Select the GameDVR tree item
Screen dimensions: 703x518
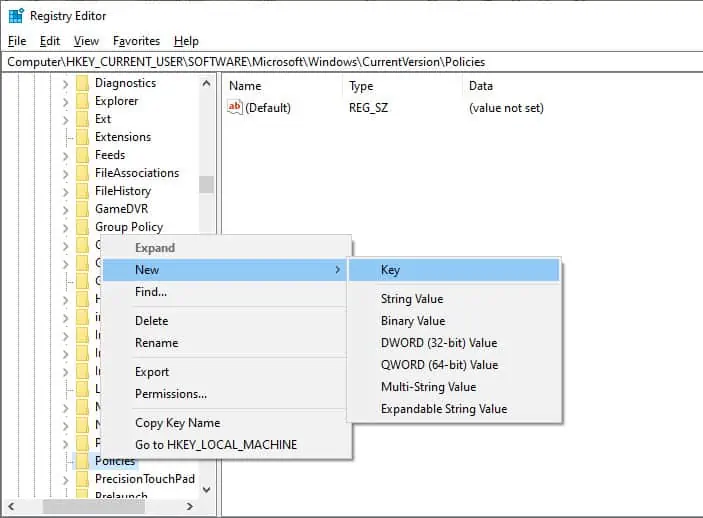[122, 209]
